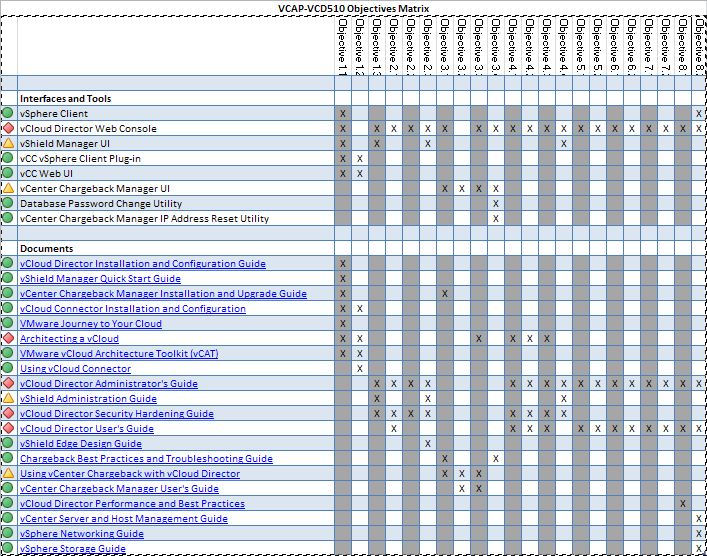707x556 pixels.
Task: Click green circle beside vCloud Director Installation and Configuration Guide
Action: [8, 263]
